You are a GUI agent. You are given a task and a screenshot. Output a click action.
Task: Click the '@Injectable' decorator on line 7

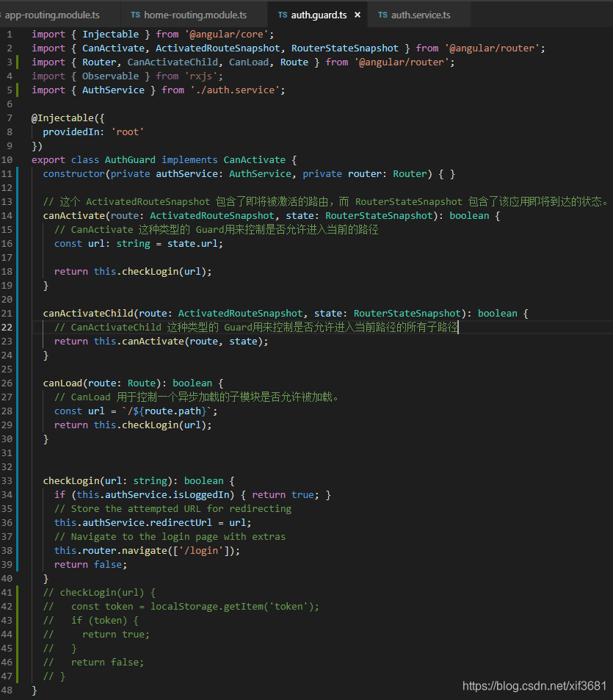(62, 118)
